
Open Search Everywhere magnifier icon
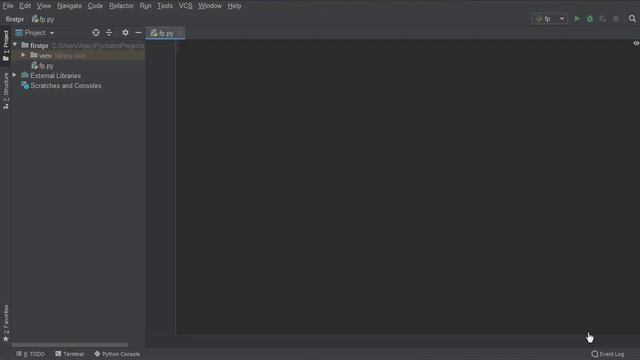[632, 19]
